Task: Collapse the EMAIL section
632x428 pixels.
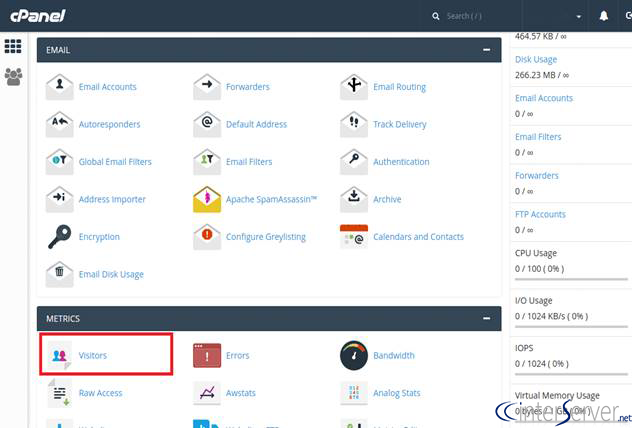Action: 486,50
